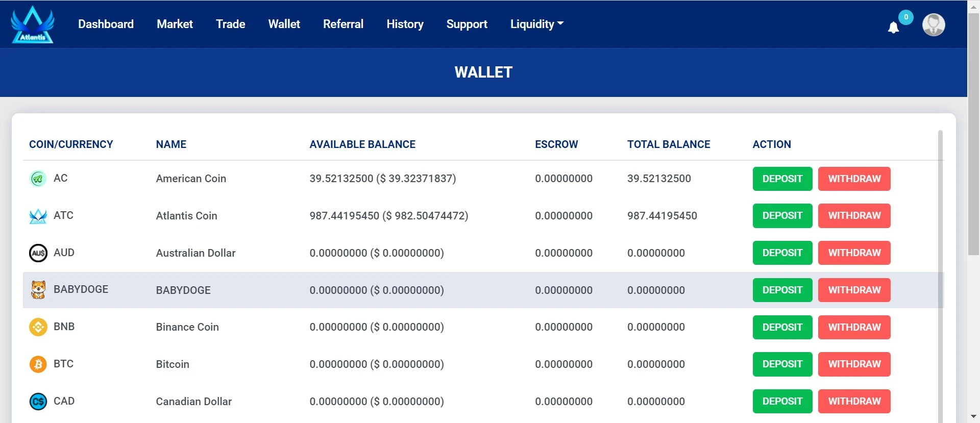This screenshot has width=980, height=423.
Task: Click the BTC ticker label
Action: (63, 364)
